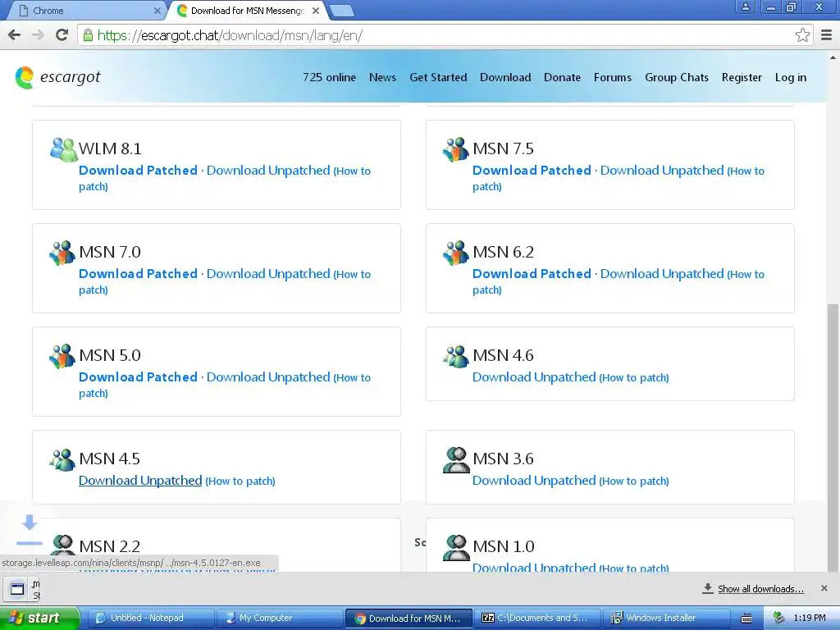Click the browser forward arrow
The height and width of the screenshot is (630, 840).
38,35
